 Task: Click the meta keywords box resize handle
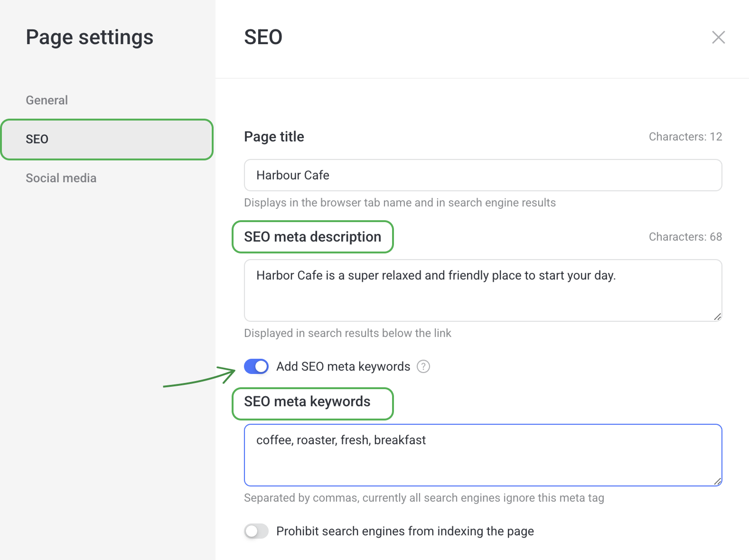click(x=717, y=481)
